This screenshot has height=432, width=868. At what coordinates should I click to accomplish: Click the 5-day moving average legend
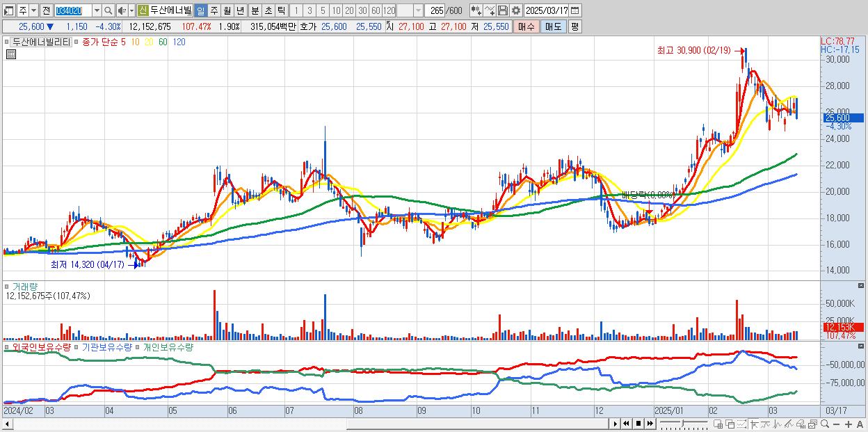click(x=124, y=42)
